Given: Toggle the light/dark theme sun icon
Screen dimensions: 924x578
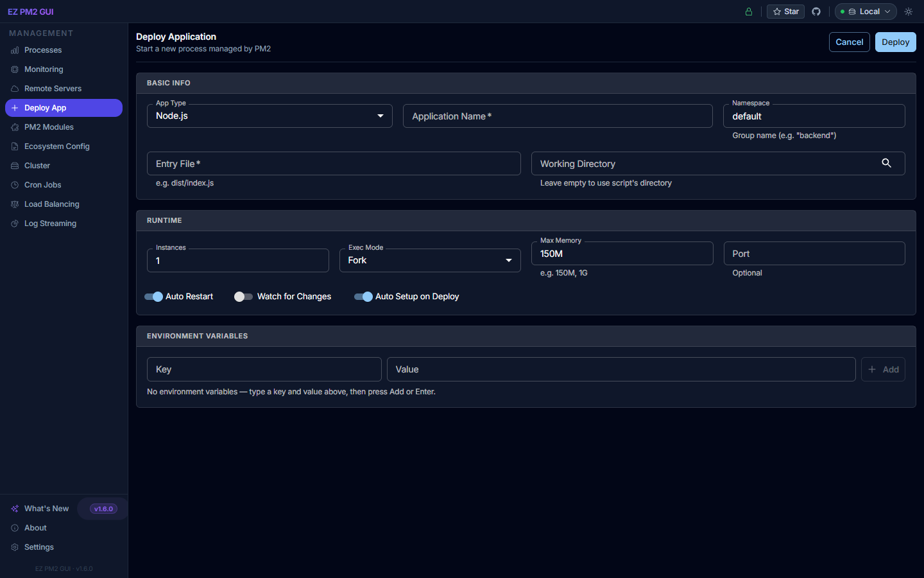Looking at the screenshot, I should 909,12.
